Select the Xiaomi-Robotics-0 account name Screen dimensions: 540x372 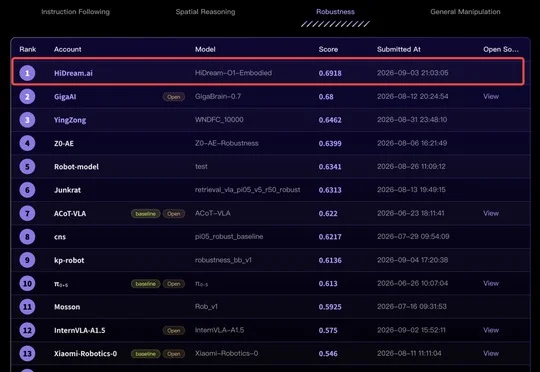[85, 354]
